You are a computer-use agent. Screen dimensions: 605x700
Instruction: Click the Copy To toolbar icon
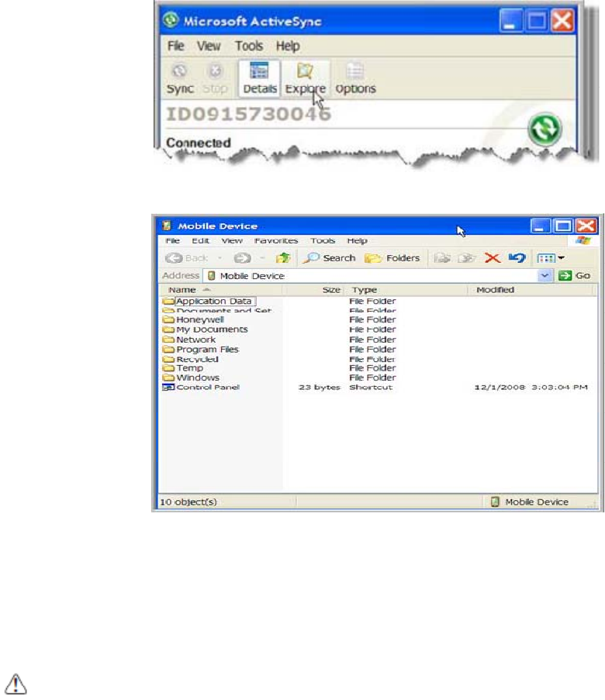click(466, 258)
